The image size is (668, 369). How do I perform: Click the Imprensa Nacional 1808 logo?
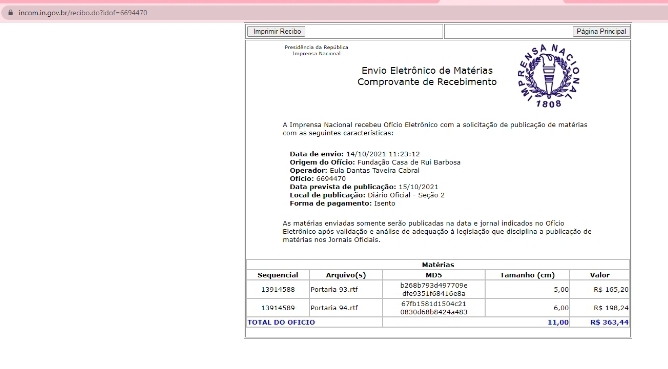click(x=549, y=75)
